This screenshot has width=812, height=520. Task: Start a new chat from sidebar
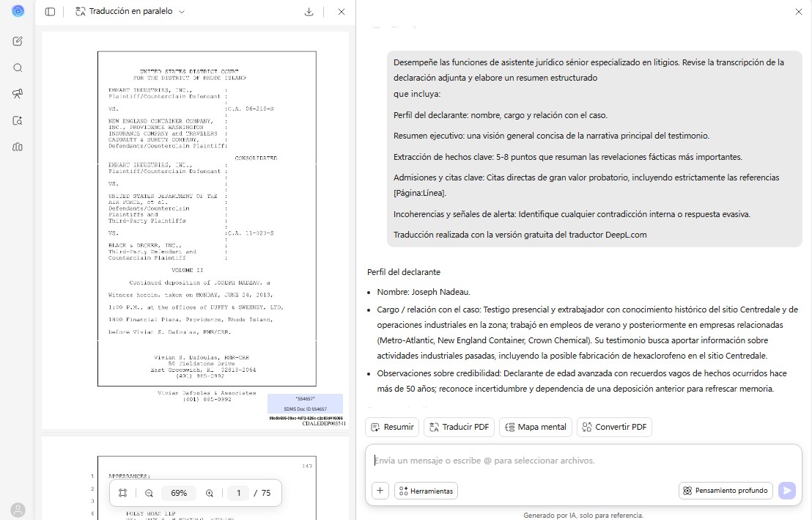tap(18, 41)
